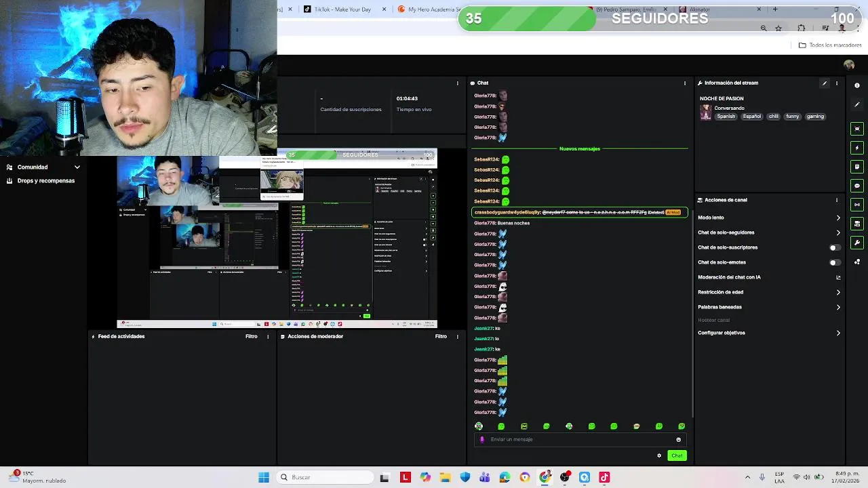This screenshot has height=488, width=868.
Task: Click the zoom magnifier icon in address bar
Action: [x=764, y=28]
